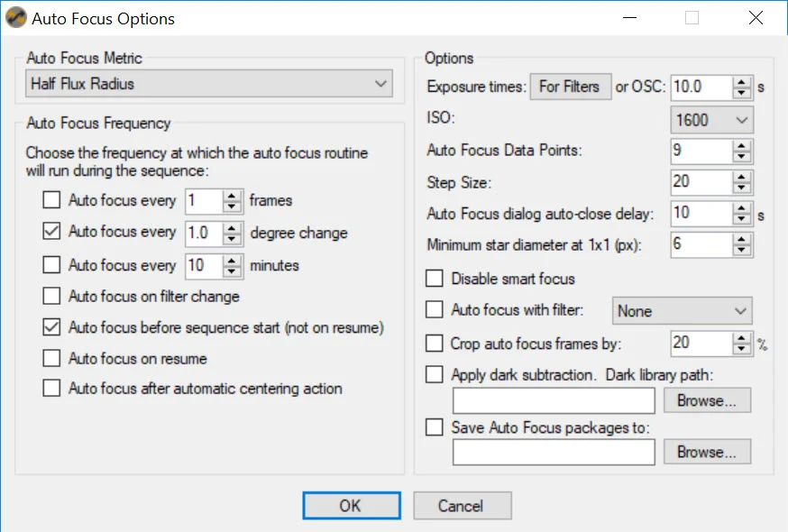This screenshot has width=788, height=532.
Task: Increase the minimum star diameter
Action: [x=742, y=239]
